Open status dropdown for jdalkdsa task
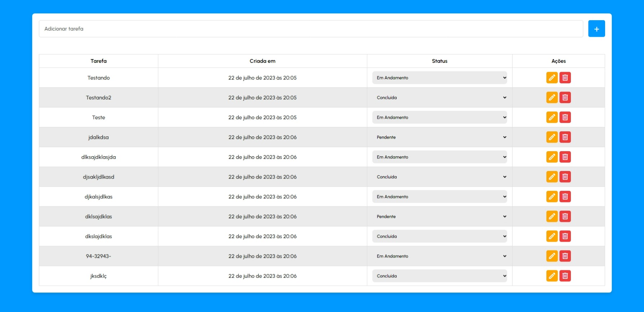This screenshot has width=644, height=312. [439, 137]
